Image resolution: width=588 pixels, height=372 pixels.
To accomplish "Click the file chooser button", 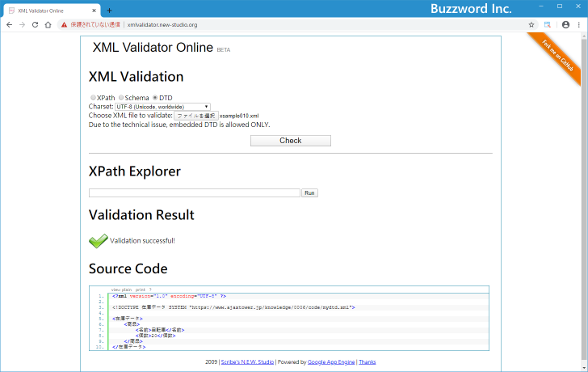I will [x=196, y=116].
